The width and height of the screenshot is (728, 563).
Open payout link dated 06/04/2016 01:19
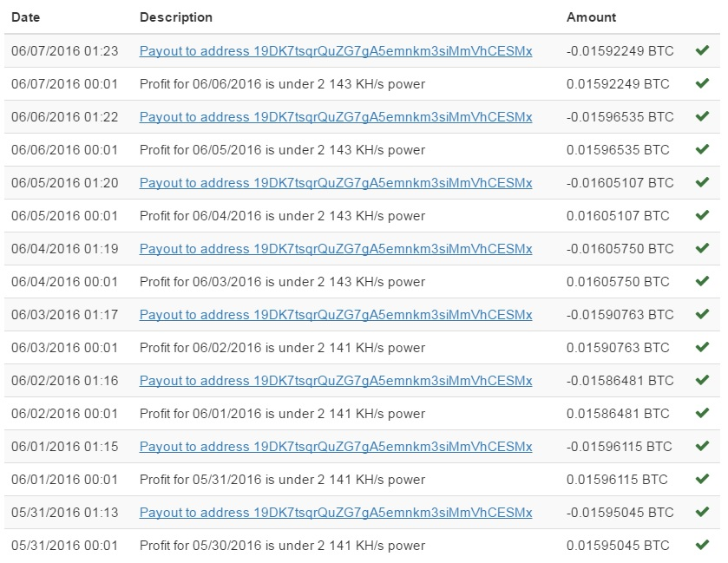[336, 249]
